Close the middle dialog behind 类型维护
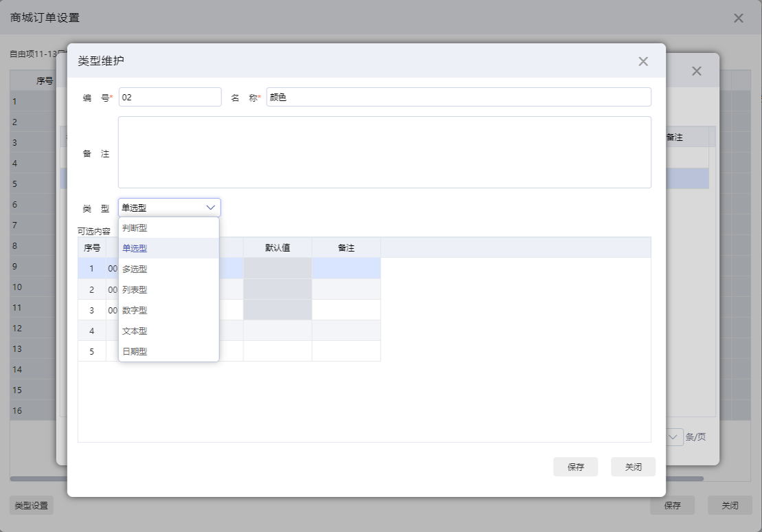Screen dimensions: 762x532 click(697, 71)
